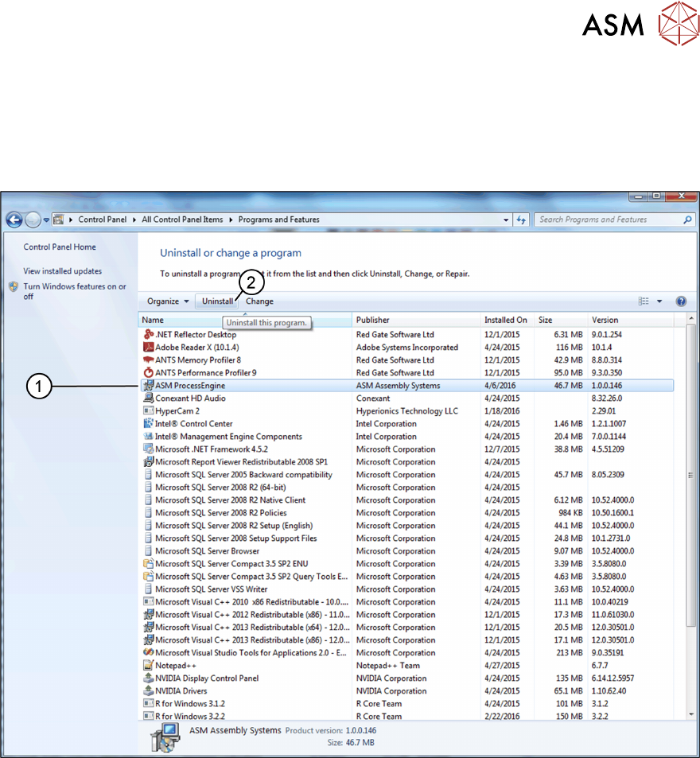Image resolution: width=700 pixels, height=758 pixels.
Task: Click the Intel Management Engine Components icon
Action: (x=149, y=436)
